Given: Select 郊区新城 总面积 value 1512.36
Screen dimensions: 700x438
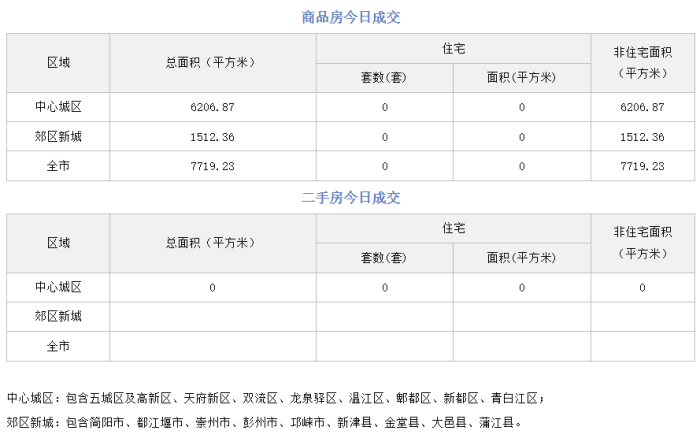Looking at the screenshot, I should [x=213, y=137].
